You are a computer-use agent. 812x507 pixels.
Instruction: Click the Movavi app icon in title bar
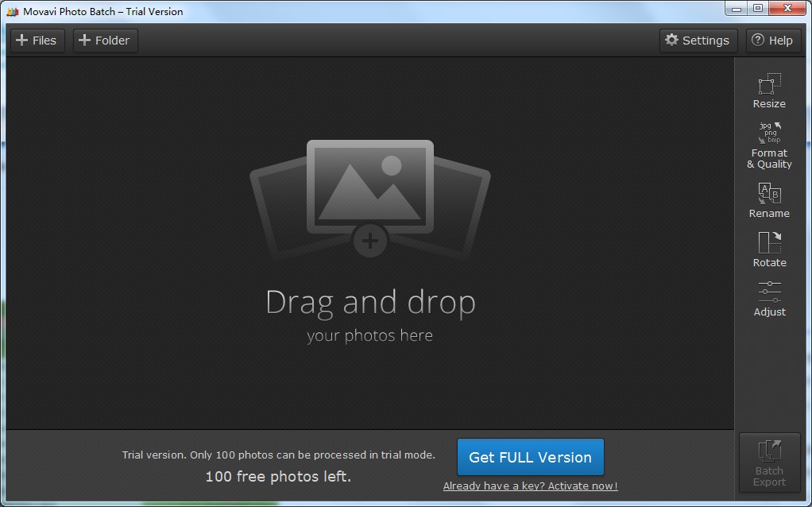click(x=13, y=11)
